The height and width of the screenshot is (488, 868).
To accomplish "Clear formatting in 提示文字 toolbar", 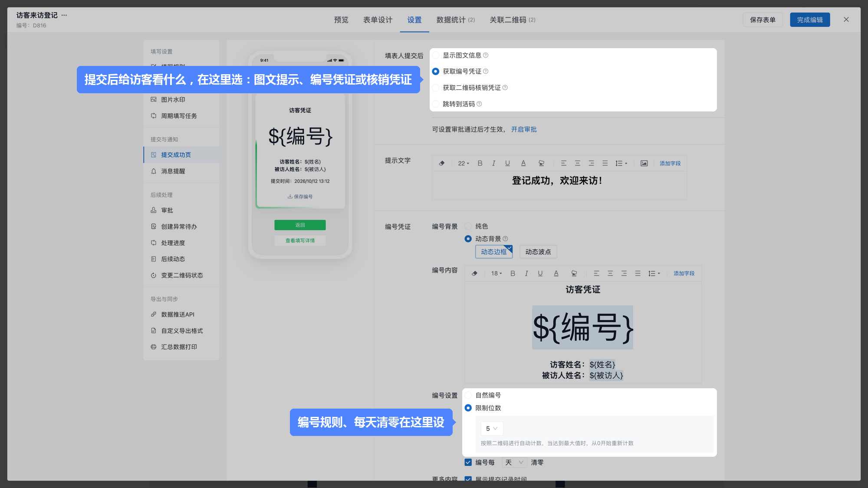I will pos(442,163).
